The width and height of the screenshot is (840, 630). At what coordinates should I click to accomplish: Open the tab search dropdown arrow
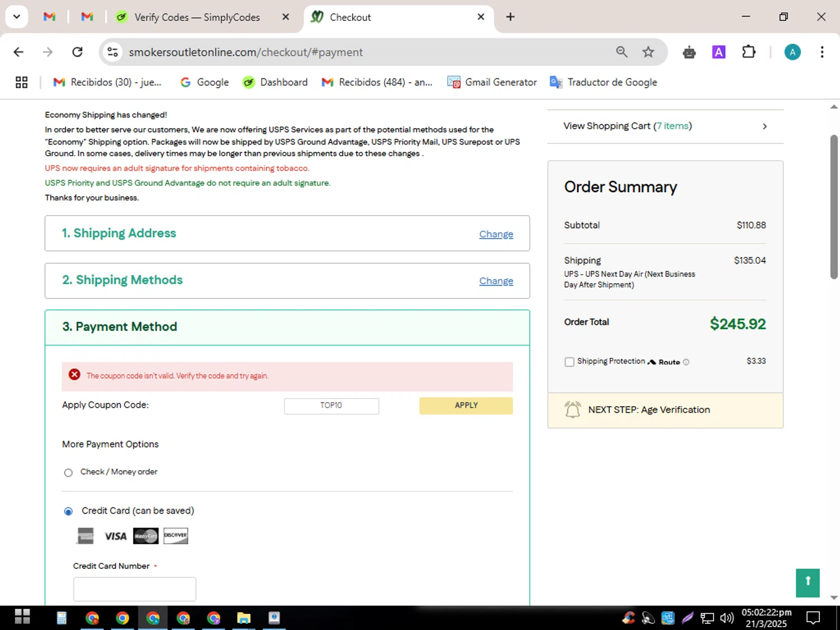click(x=17, y=17)
